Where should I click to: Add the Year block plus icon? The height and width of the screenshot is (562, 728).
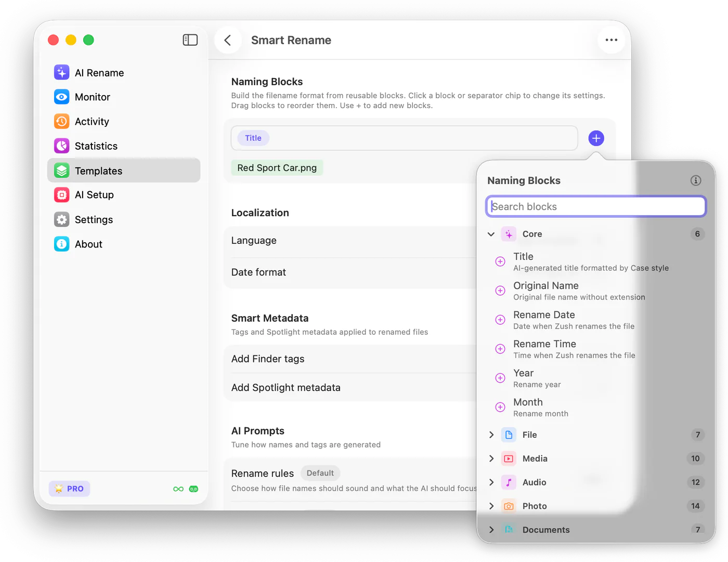[x=500, y=378]
